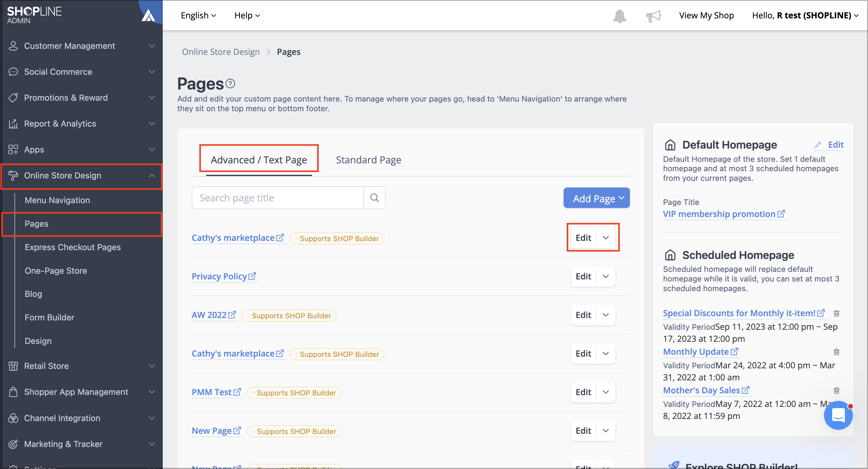Click the announcements megaphone icon
This screenshot has width=868, height=469.
653,16
